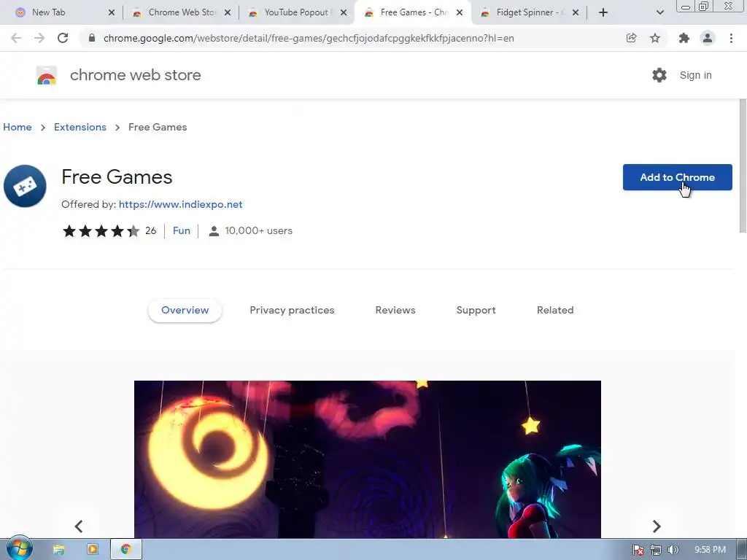Screen dimensions: 747x560
Task: Click the address bar URL
Action: [309, 38]
